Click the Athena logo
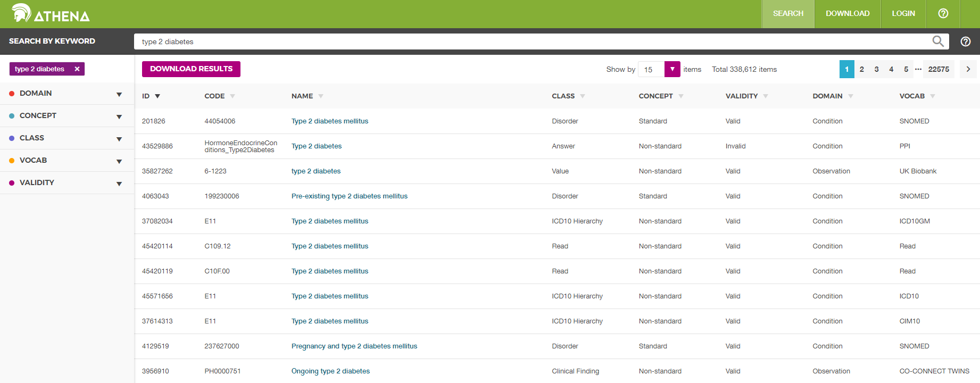 [x=51, y=14]
